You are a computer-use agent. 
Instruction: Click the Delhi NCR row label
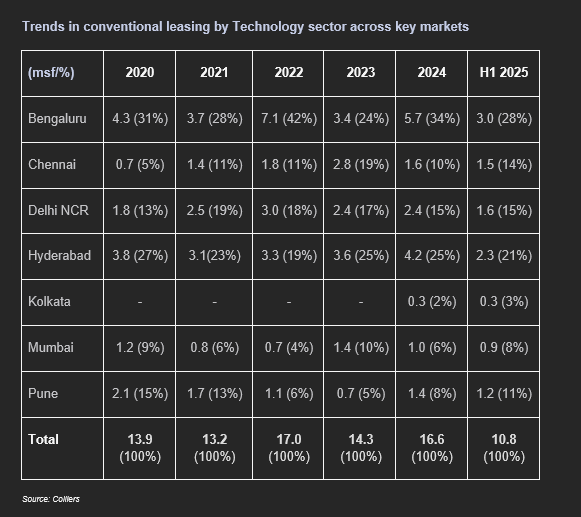click(58, 211)
